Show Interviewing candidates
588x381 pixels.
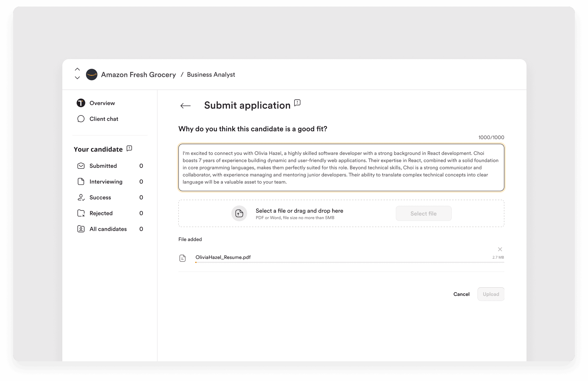pos(106,182)
